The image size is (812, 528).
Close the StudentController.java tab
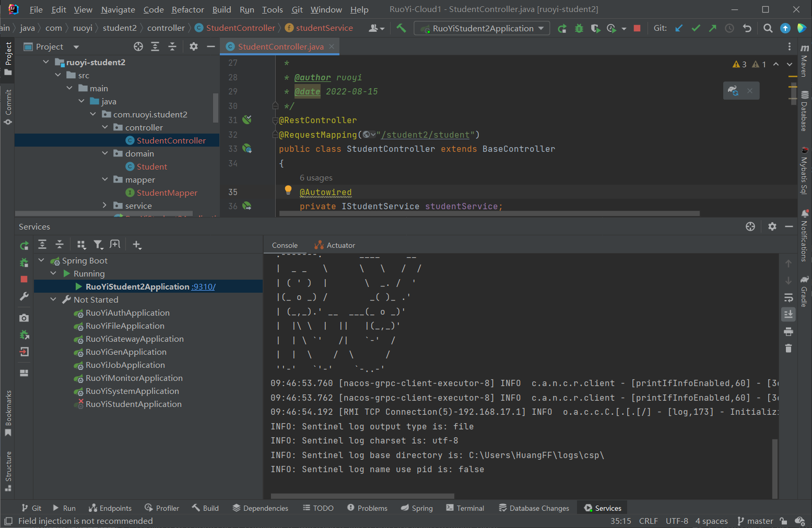tap(332, 46)
